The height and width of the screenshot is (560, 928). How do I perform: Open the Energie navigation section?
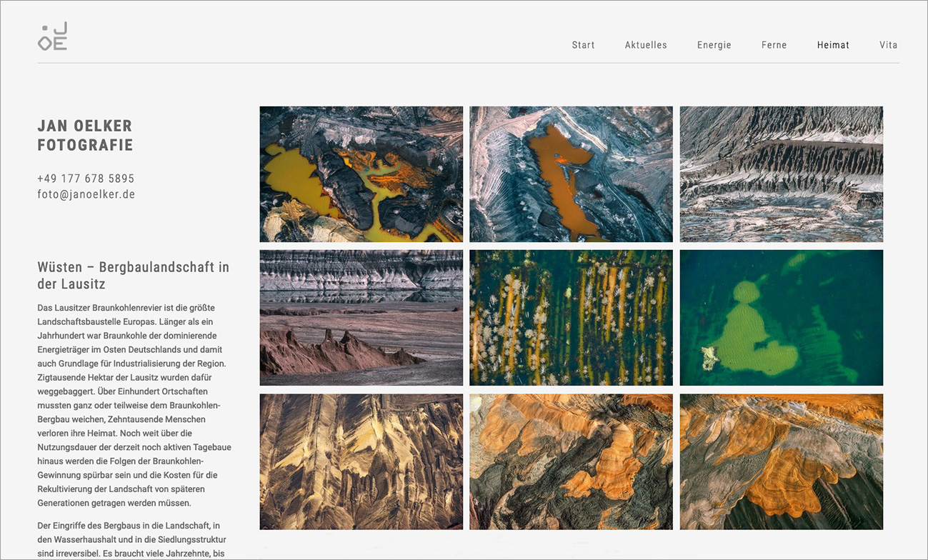[714, 45]
